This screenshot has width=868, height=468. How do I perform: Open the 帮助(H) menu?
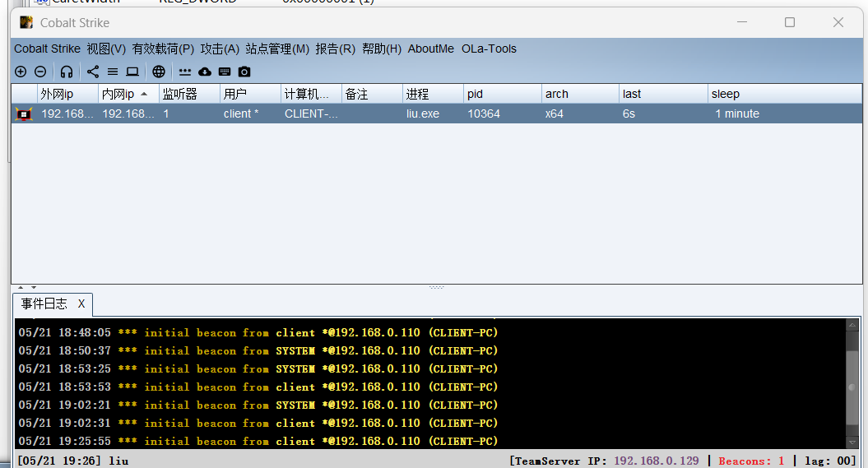[382, 49]
